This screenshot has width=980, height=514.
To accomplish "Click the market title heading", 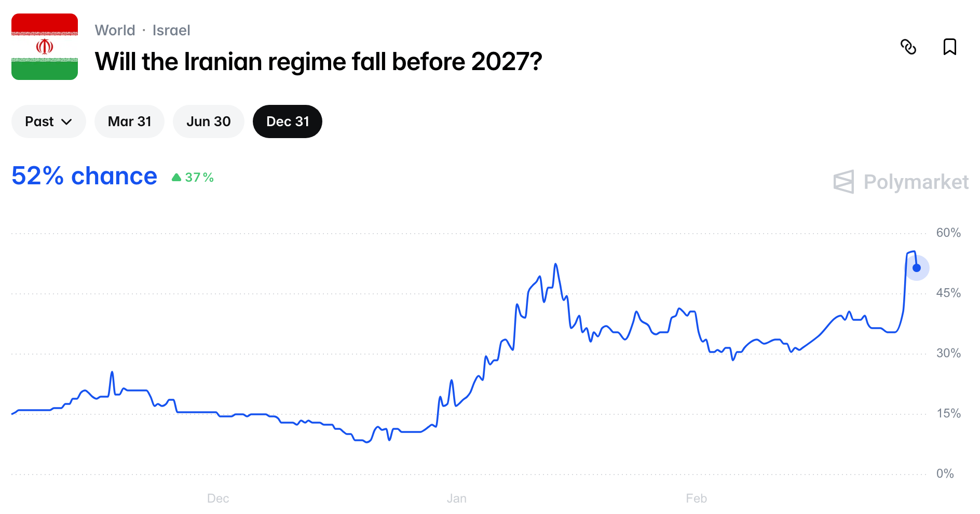I will click(318, 61).
